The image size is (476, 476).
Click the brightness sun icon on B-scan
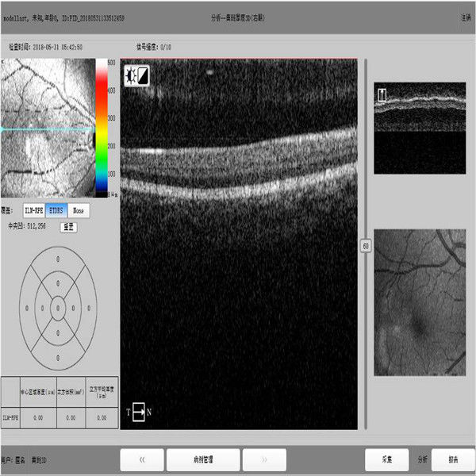pyautogui.click(x=132, y=75)
